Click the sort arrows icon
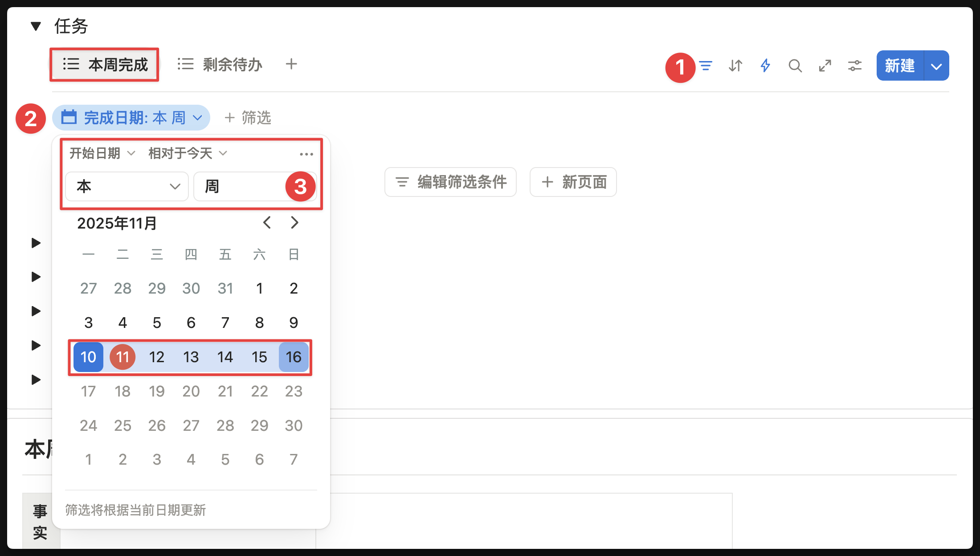 [735, 66]
